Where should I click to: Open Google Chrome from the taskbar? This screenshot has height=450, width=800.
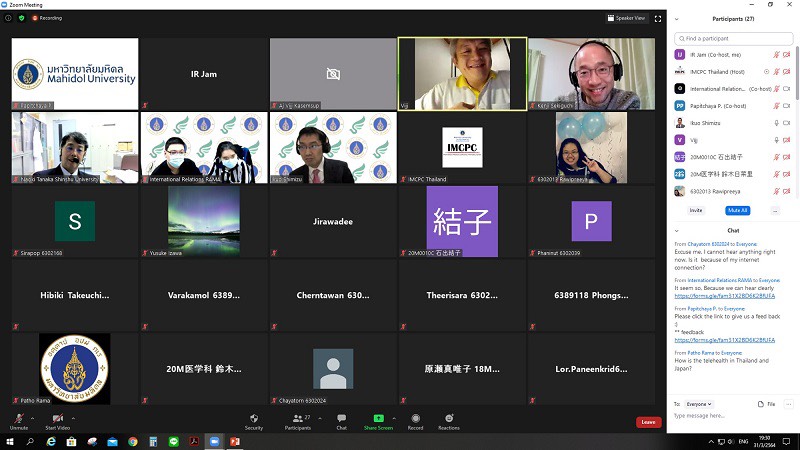click(x=133, y=441)
